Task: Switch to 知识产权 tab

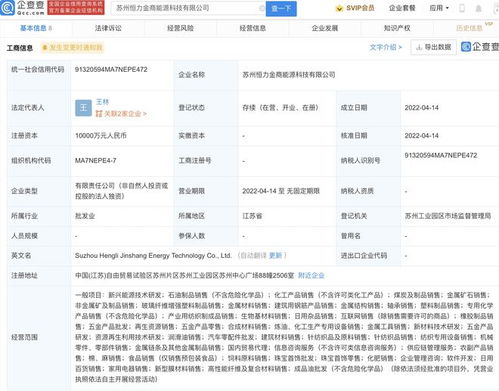Action: click(397, 28)
